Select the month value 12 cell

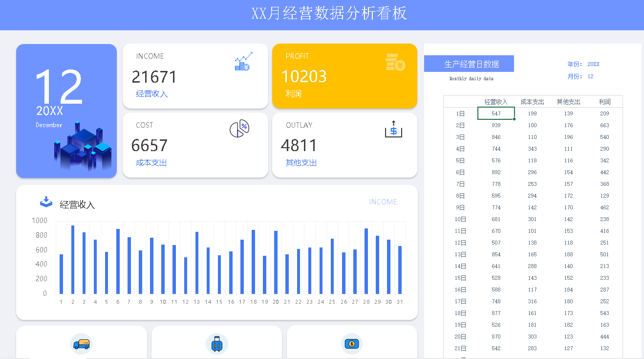590,76
